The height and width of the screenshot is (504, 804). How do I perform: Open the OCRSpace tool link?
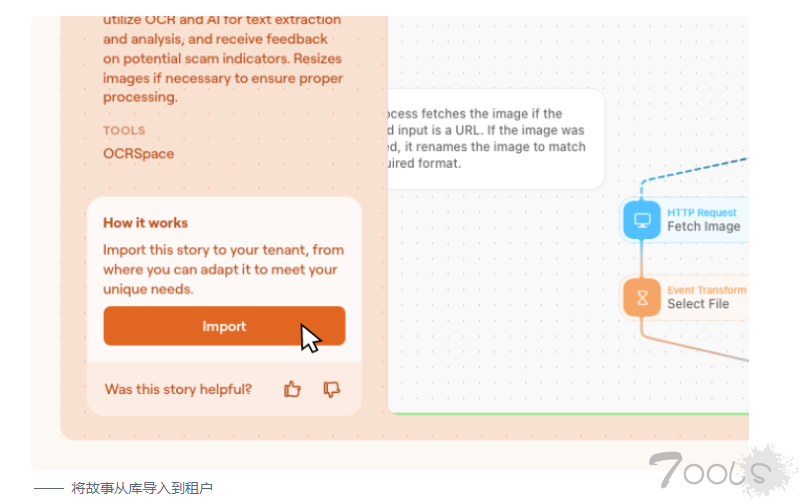point(138,154)
